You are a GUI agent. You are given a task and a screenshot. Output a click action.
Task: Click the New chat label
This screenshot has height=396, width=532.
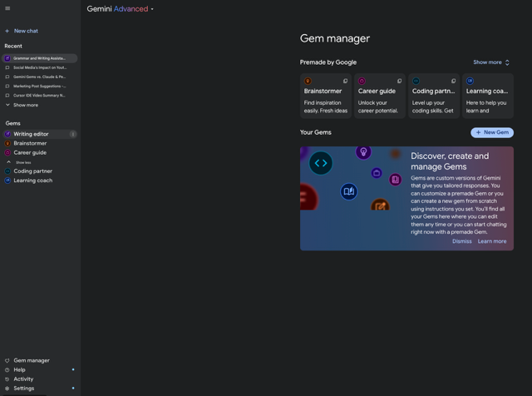pos(26,31)
